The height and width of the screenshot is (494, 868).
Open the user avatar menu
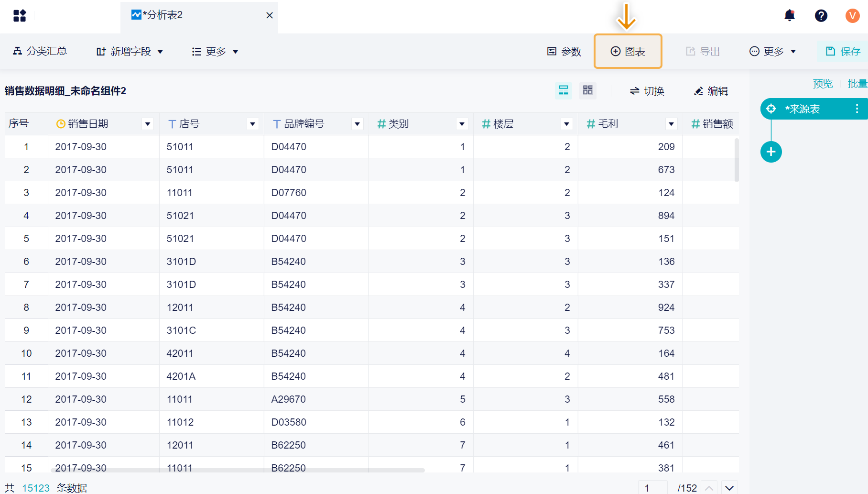852,16
